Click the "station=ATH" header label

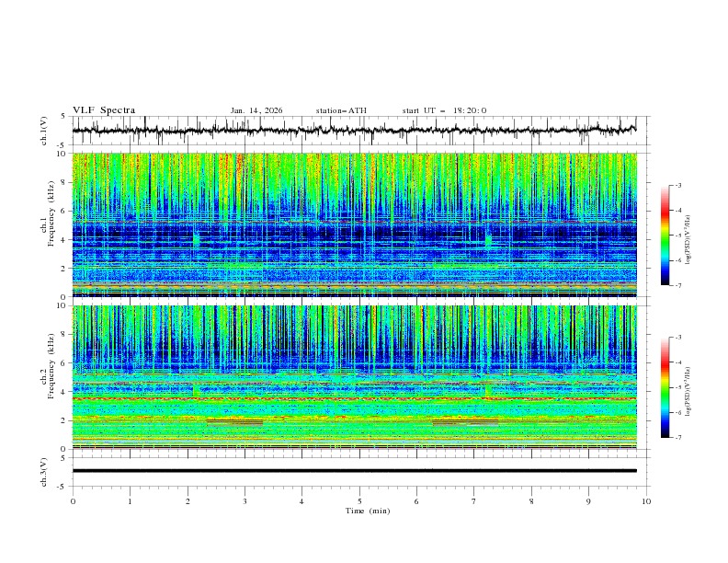(341, 110)
